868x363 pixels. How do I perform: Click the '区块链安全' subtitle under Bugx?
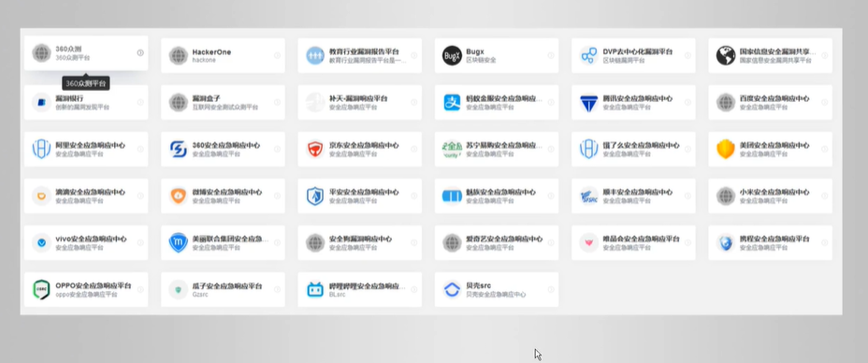[481, 60]
